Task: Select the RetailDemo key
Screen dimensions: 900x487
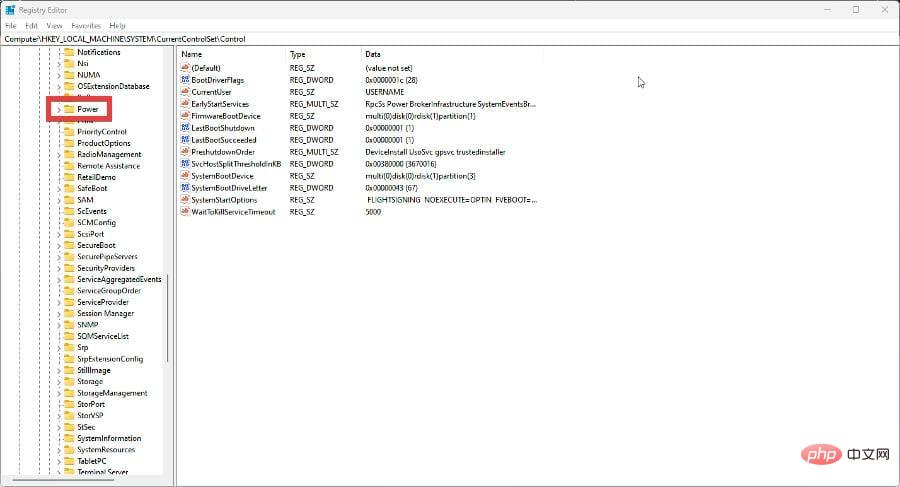Action: [96, 177]
